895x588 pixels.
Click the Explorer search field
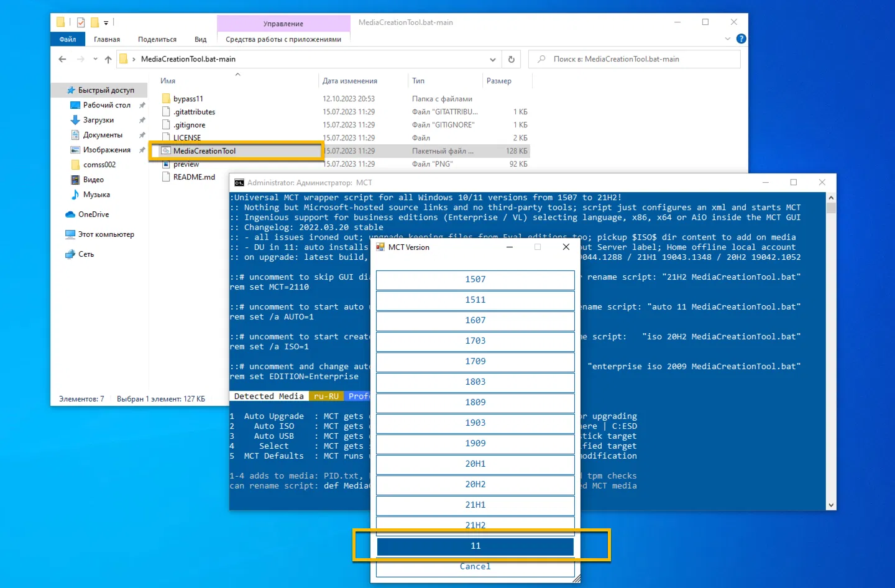point(634,59)
